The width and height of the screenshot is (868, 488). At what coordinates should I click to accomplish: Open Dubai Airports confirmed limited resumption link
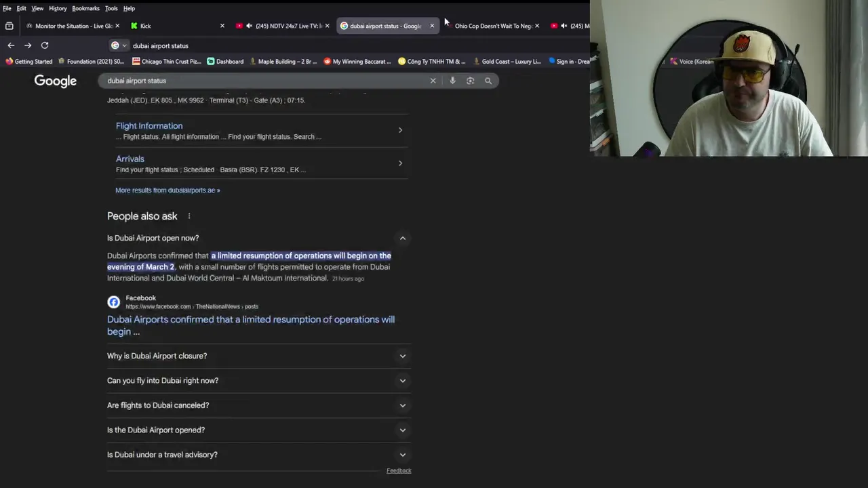pyautogui.click(x=251, y=325)
